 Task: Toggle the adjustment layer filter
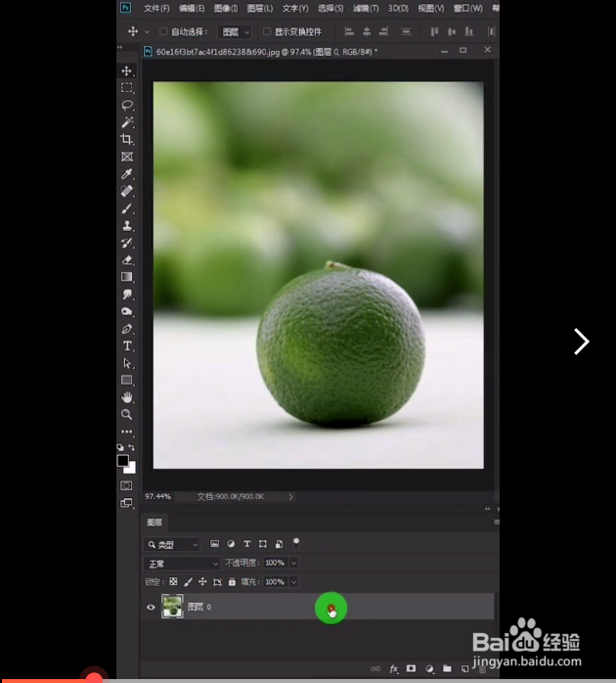click(x=231, y=544)
